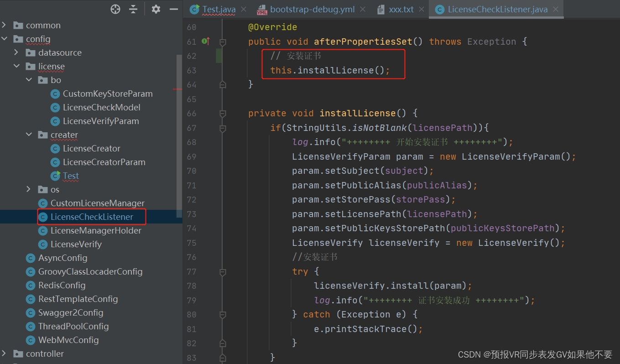Click the implementing-method gutter icon at line 61
620x364 pixels.
pos(206,41)
